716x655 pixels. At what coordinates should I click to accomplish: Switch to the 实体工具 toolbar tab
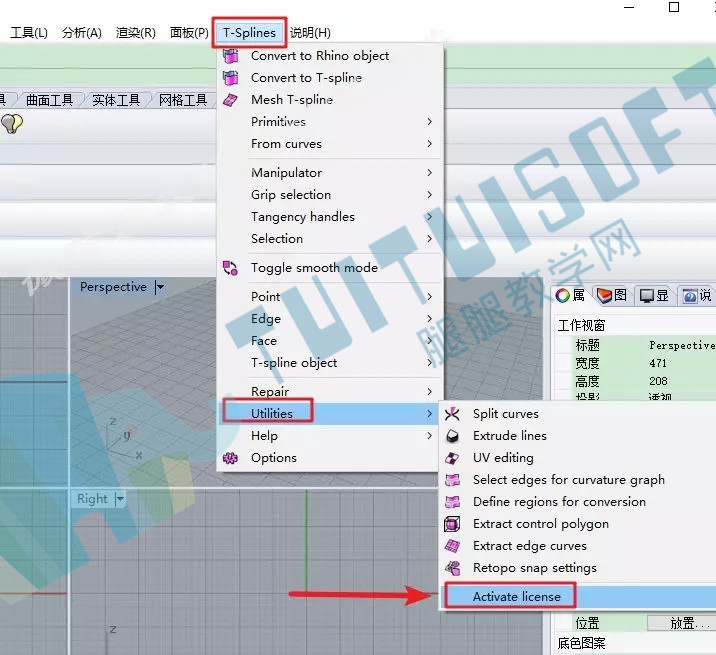click(x=116, y=100)
